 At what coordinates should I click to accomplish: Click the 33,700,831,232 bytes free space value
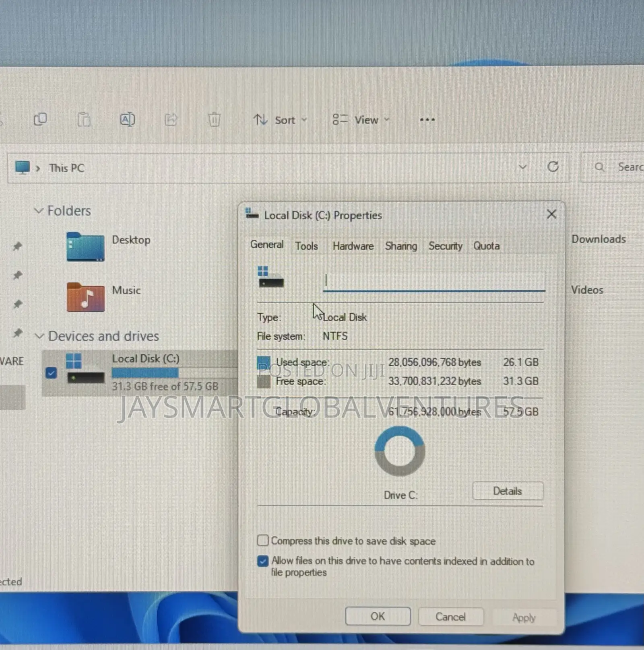click(435, 381)
